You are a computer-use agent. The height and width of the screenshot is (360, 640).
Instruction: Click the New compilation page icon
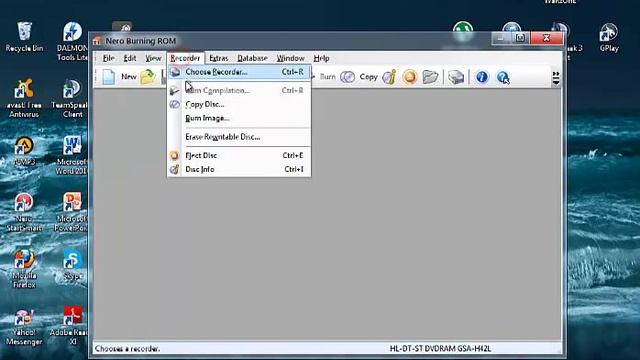tap(109, 77)
